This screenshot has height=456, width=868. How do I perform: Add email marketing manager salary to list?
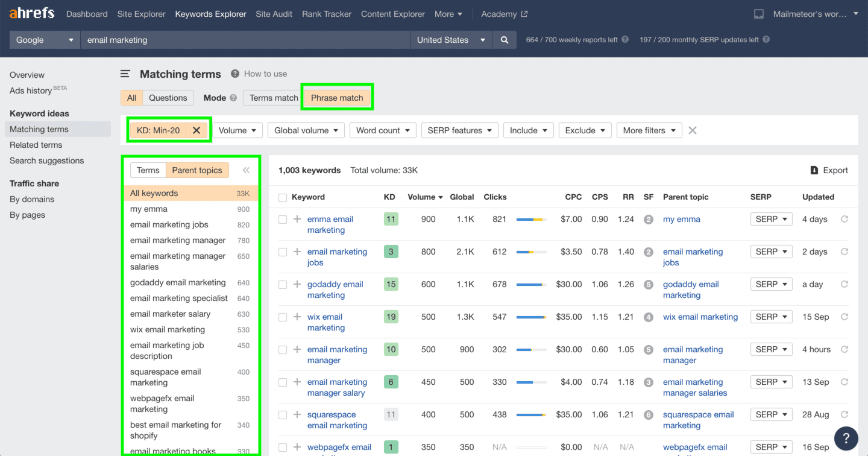297,382
